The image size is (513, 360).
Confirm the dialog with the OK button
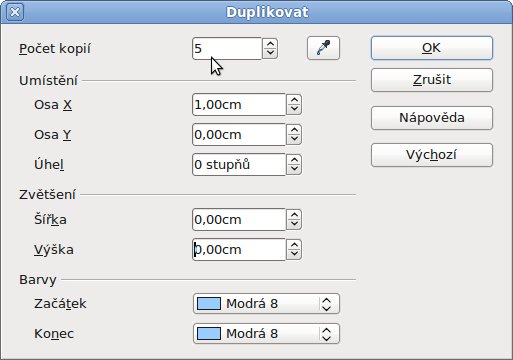point(432,48)
